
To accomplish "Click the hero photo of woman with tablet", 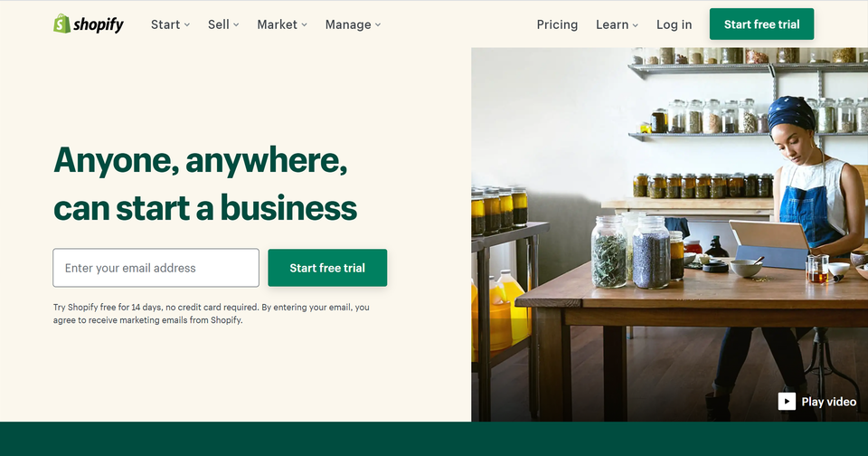I will [669, 234].
